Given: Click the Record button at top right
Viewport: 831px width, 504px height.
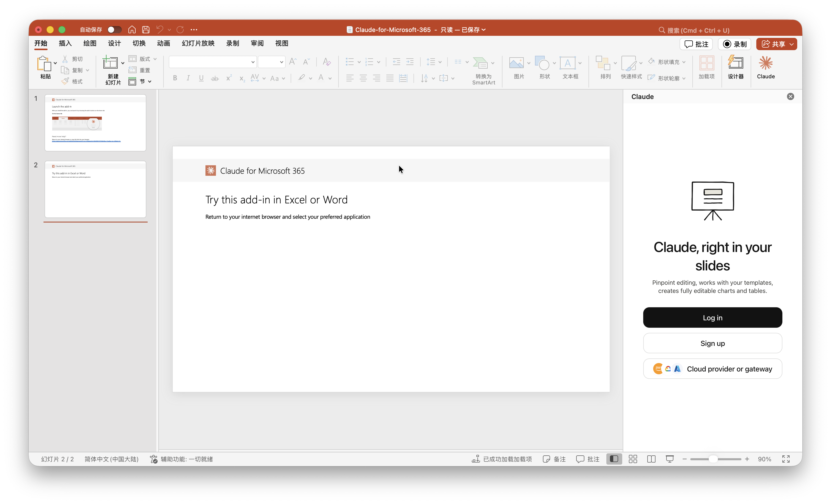Looking at the screenshot, I should click(x=735, y=44).
